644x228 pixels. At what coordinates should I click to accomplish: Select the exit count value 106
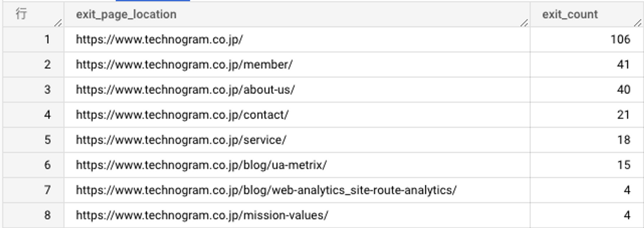pyautogui.click(x=620, y=40)
